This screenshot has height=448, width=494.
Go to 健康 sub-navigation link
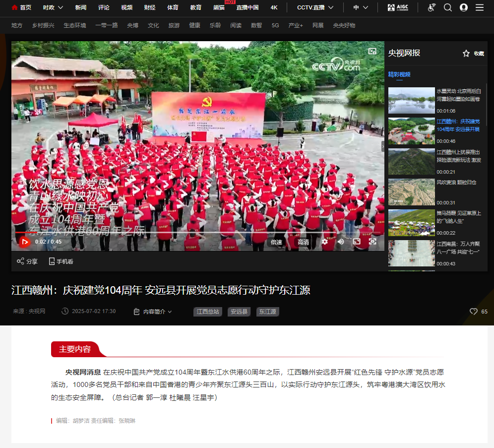pyautogui.click(x=195, y=25)
